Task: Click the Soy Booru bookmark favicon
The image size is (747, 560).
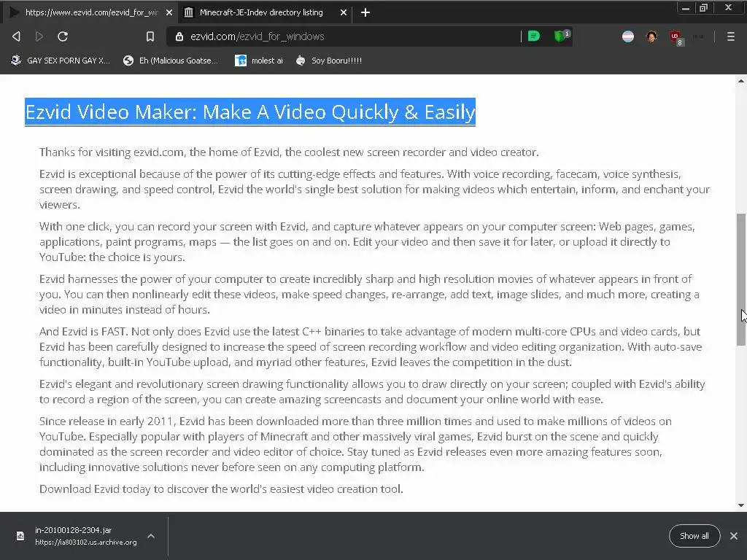Action: coord(301,61)
